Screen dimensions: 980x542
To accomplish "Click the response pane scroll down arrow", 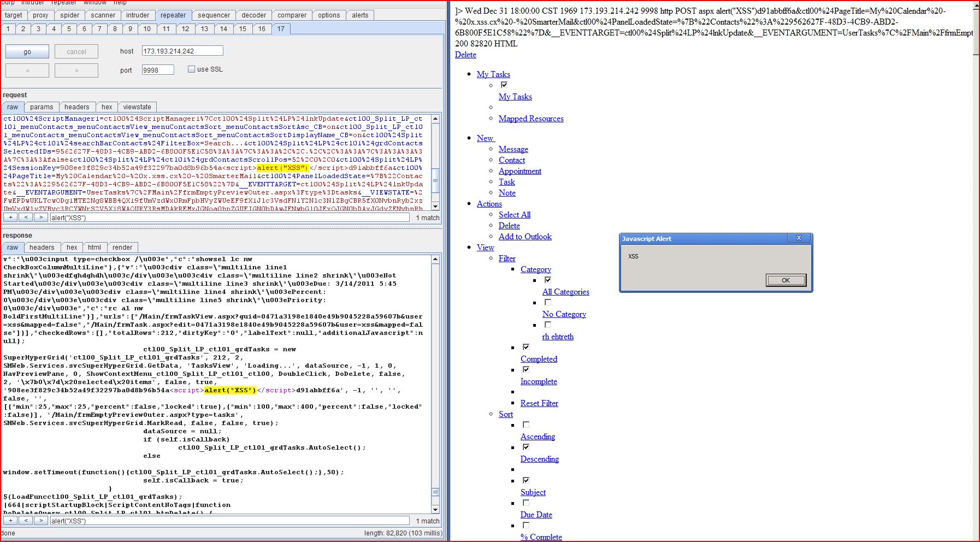I will (x=435, y=509).
